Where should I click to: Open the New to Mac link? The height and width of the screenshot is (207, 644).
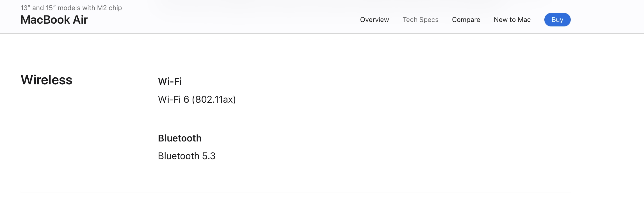tap(512, 20)
